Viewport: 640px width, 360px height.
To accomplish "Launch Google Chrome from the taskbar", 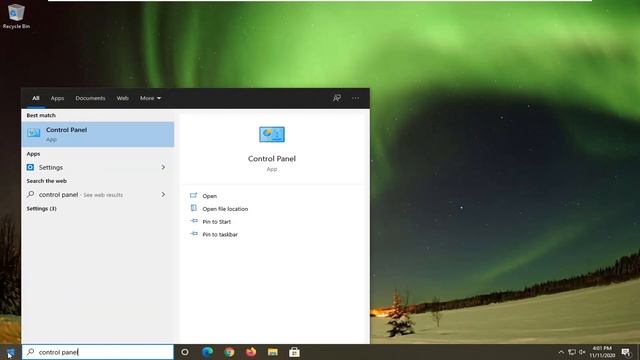I will 229,352.
